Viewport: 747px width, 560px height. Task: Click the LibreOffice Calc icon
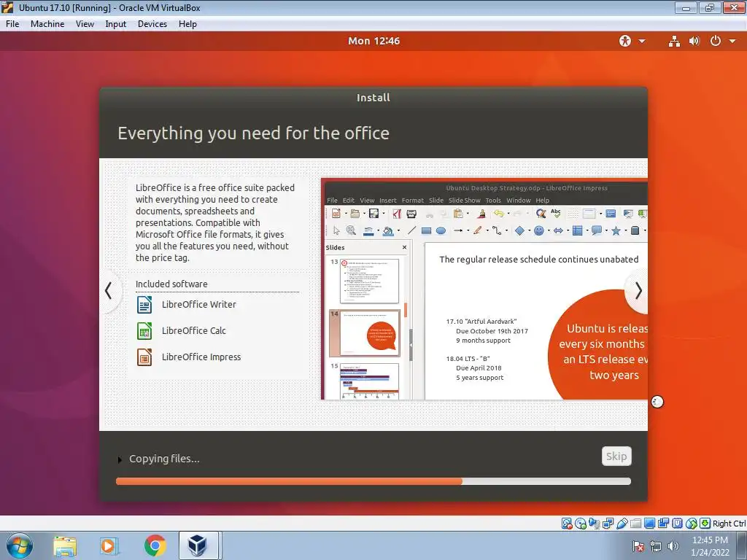144,331
